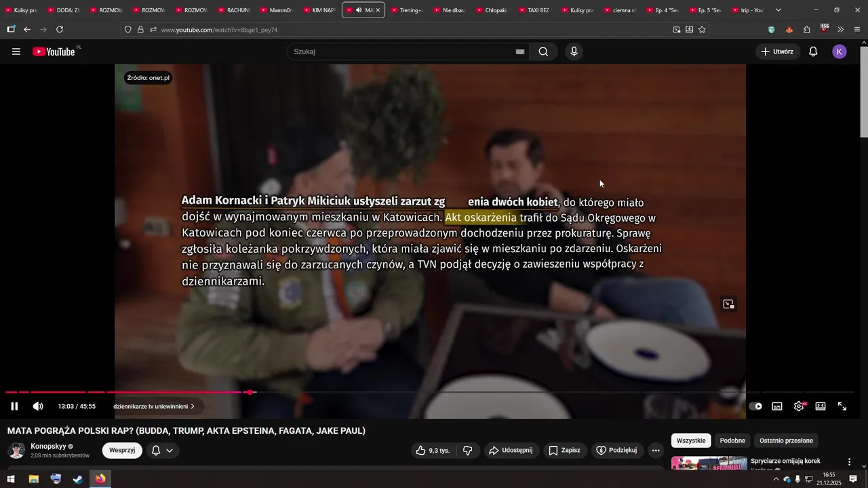This screenshot has width=868, height=488.
Task: Show more toolbar tools chevron
Action: coord(841,30)
